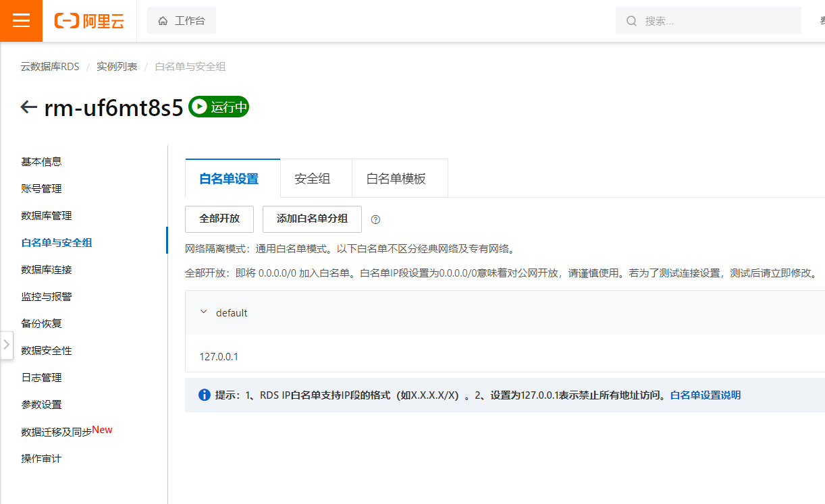
Task: Click the 全部开放 button
Action: [219, 219]
